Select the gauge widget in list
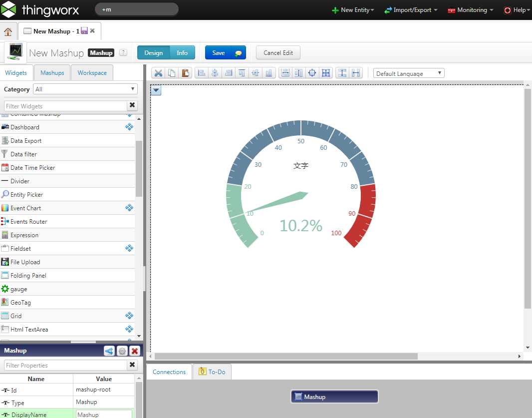Screen dimensions: 532x418 tap(67, 289)
